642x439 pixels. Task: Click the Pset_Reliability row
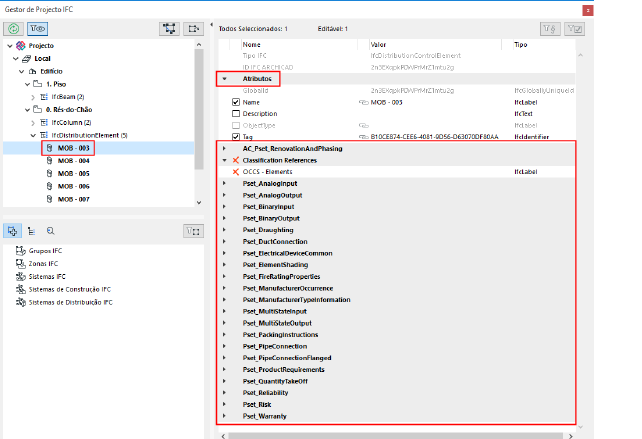[396, 393]
